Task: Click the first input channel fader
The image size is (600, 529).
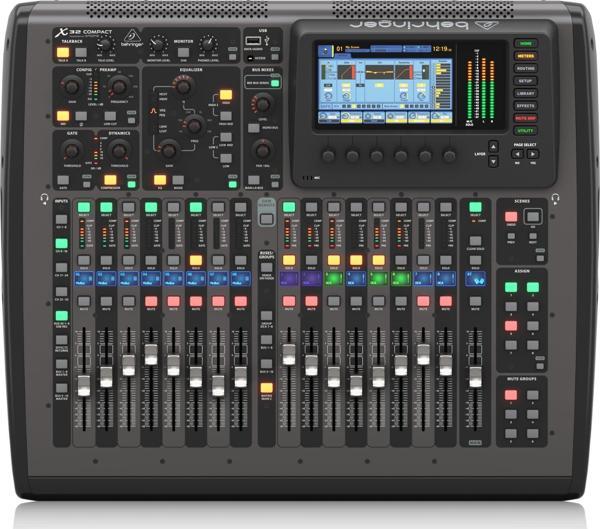Action: [x=84, y=386]
